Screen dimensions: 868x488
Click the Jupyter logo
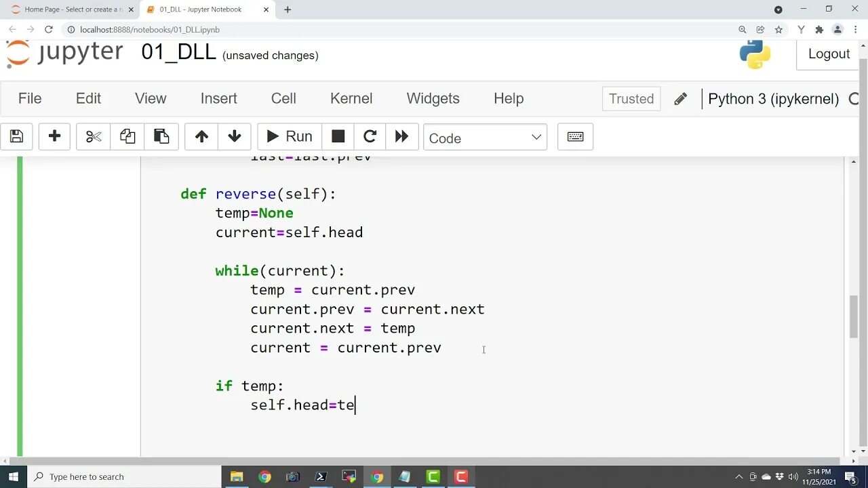pos(65,53)
